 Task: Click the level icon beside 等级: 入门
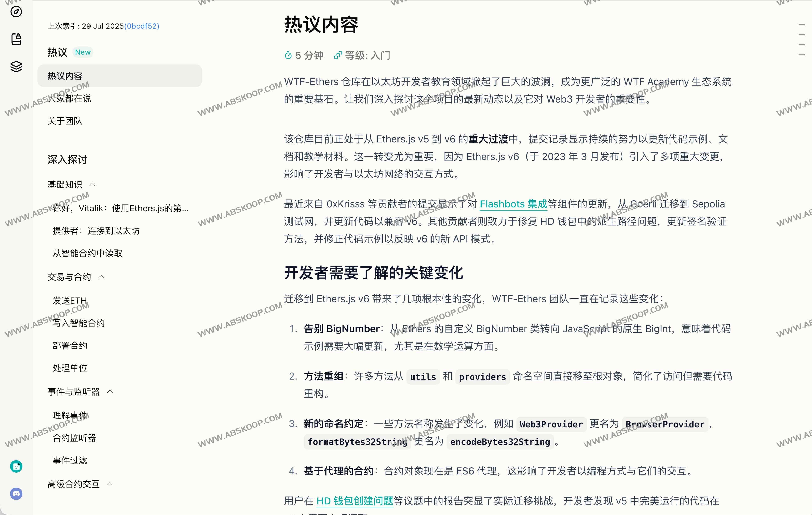click(x=338, y=56)
